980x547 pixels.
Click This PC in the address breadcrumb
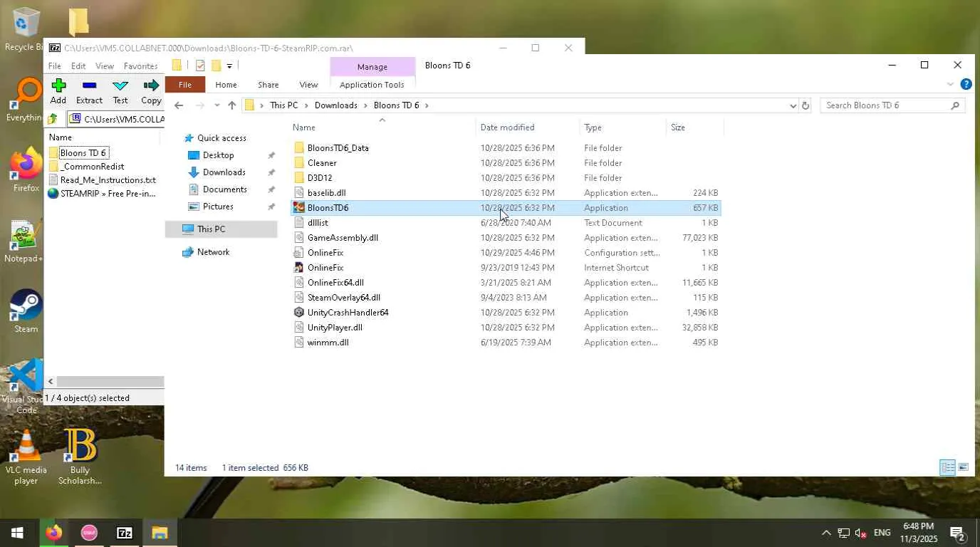[x=283, y=105]
